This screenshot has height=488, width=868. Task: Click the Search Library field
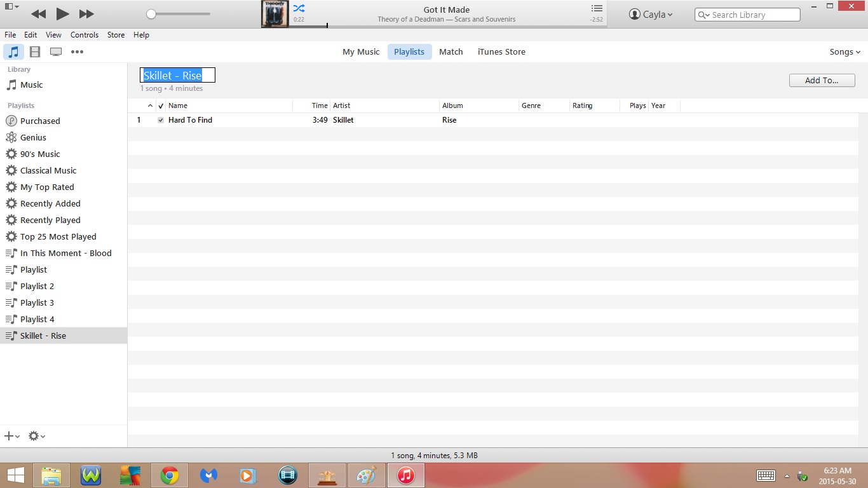[747, 15]
